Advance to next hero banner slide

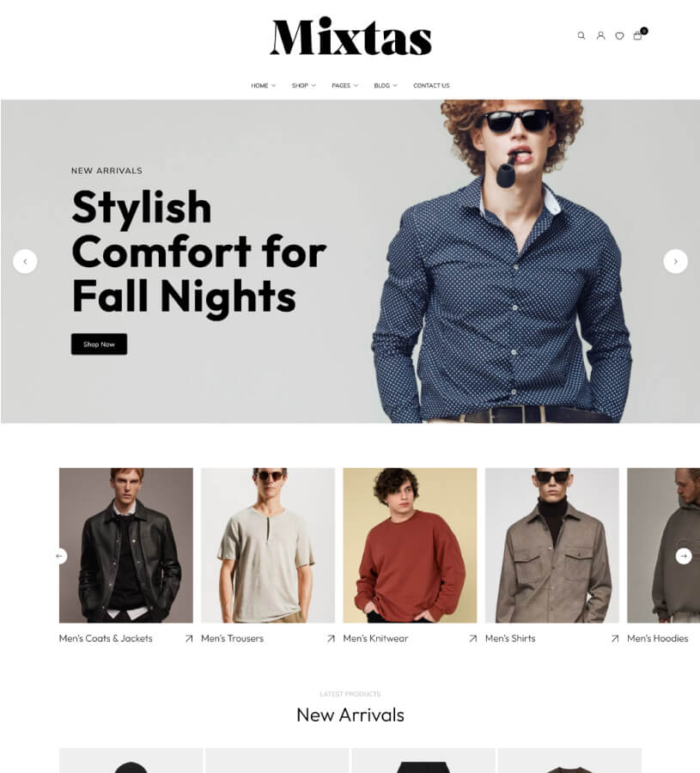click(675, 261)
